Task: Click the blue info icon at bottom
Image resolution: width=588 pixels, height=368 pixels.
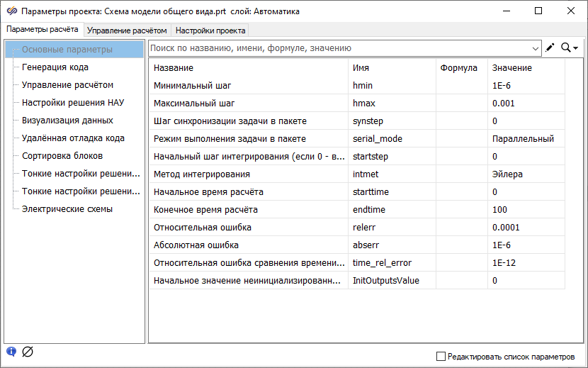Action: (11, 351)
